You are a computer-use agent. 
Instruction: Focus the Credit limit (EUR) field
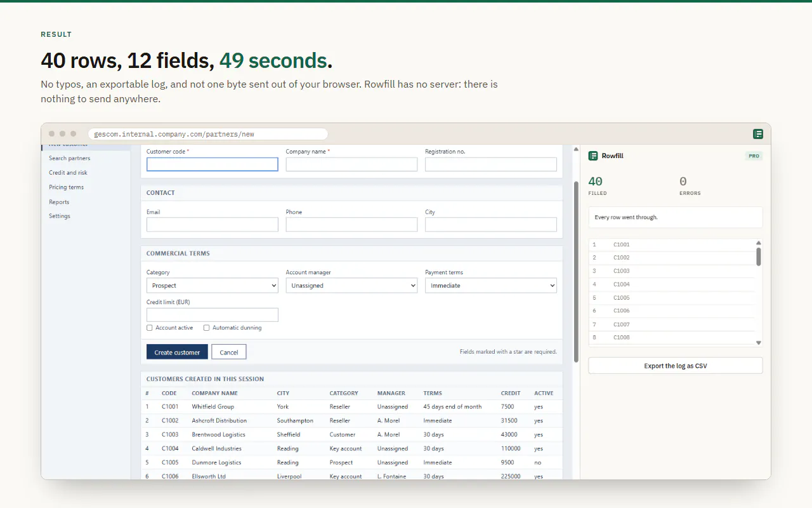click(213, 315)
